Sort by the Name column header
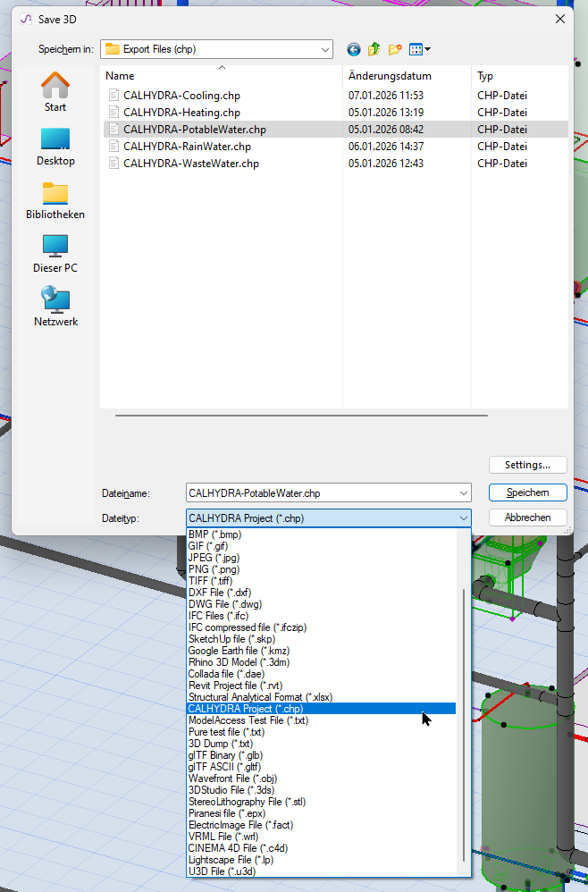Viewport: 588px width, 892px height. (222, 76)
